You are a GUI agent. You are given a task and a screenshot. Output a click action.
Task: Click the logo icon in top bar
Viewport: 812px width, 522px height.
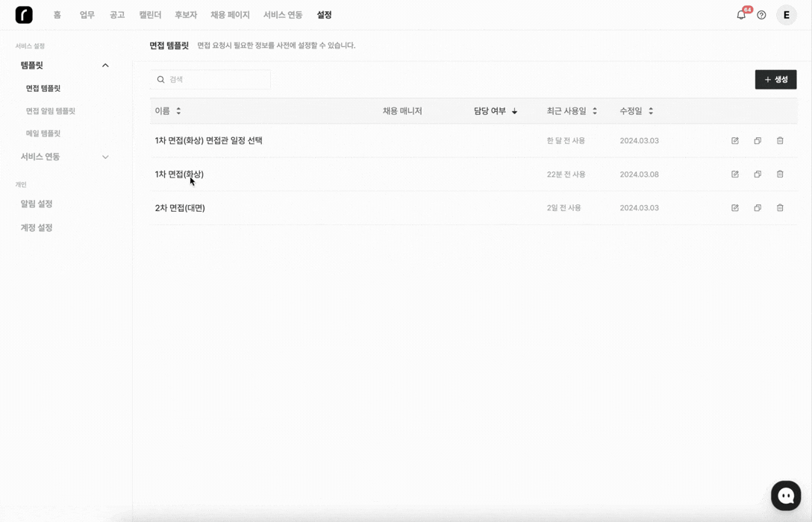pyautogui.click(x=24, y=15)
